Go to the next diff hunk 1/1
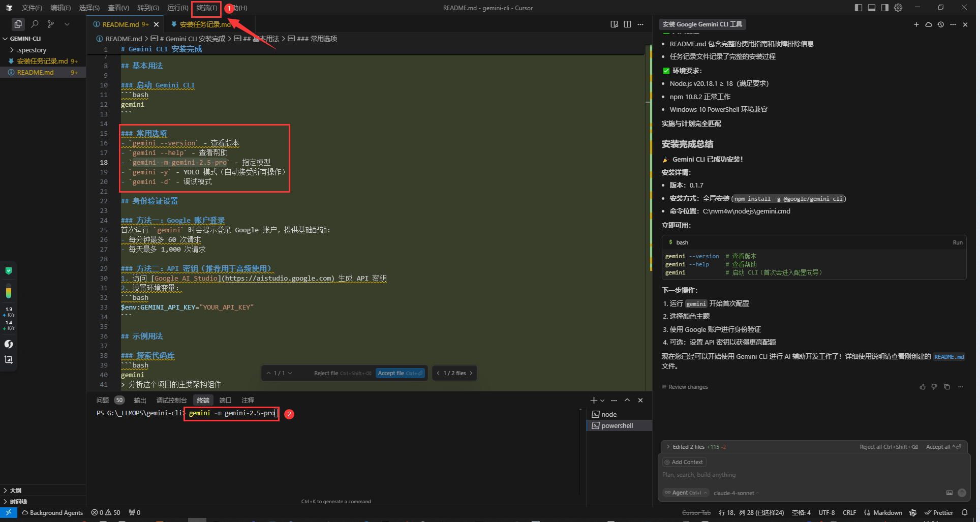 [290, 373]
